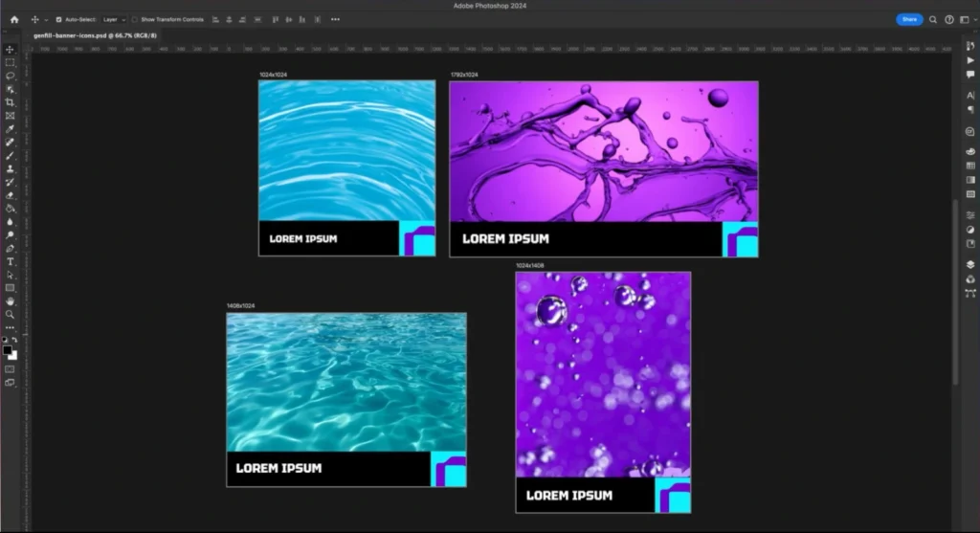980x533 pixels.
Task: Go to the Home screen
Action: [x=14, y=19]
